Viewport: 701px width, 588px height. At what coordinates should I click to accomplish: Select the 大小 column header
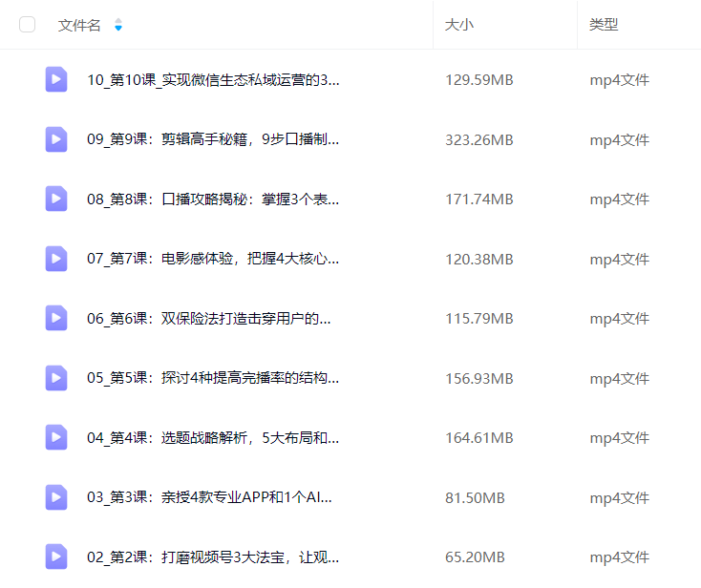459,25
